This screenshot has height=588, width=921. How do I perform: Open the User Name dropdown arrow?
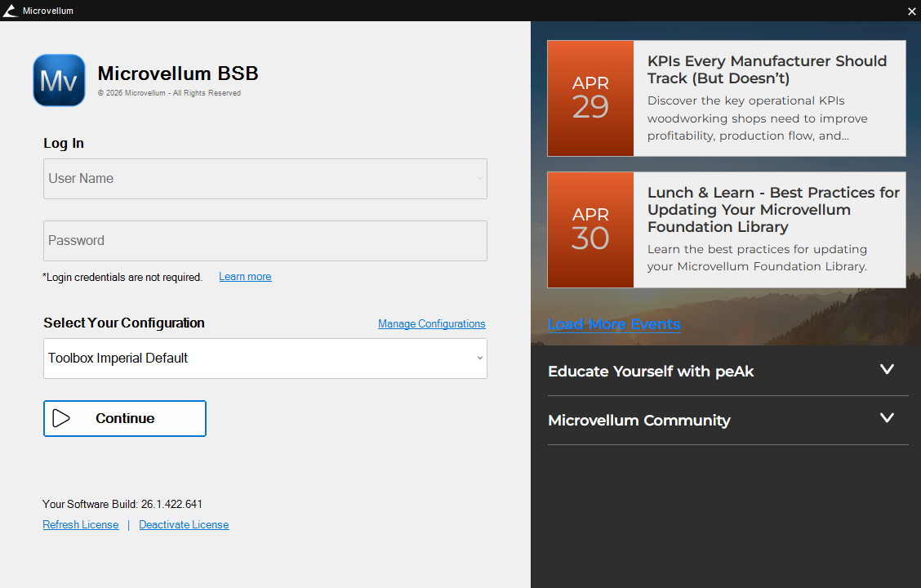tap(480, 179)
